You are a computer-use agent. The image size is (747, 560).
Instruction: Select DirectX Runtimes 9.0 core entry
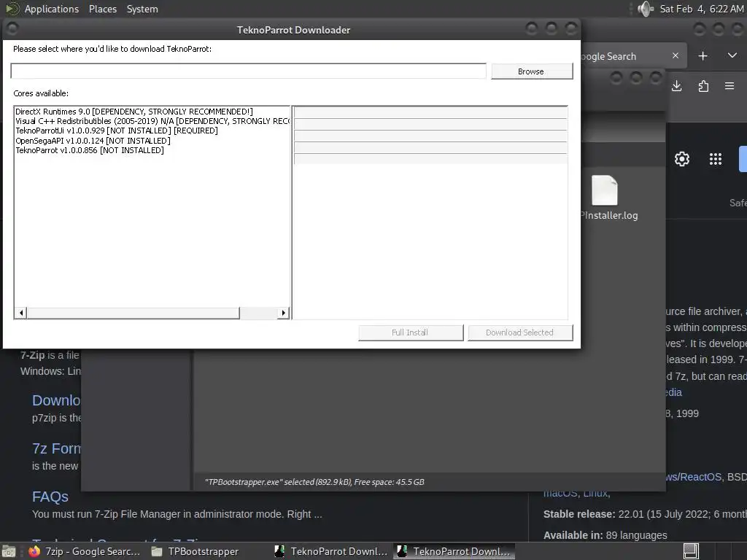(134, 112)
